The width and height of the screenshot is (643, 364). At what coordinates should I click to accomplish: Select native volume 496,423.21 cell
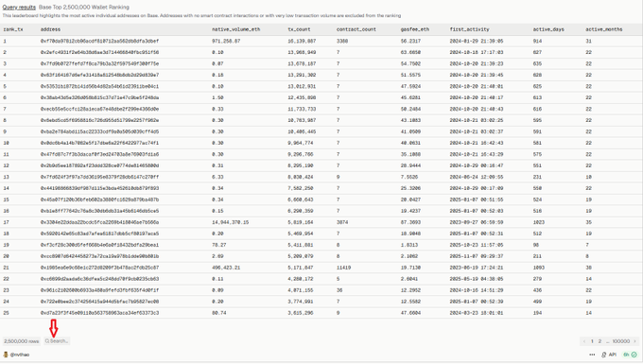tap(226, 268)
